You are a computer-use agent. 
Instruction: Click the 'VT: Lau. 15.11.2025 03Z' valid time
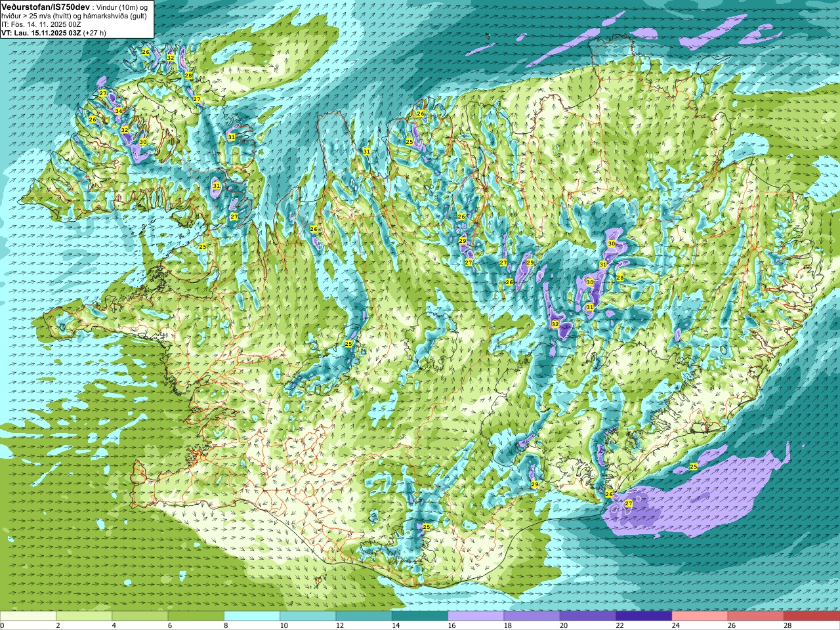tap(41, 33)
